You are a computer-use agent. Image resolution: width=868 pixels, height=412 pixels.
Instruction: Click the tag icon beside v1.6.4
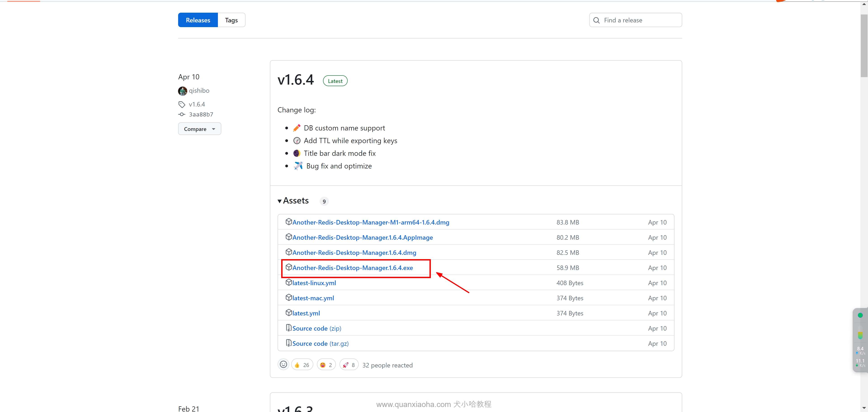[182, 104]
